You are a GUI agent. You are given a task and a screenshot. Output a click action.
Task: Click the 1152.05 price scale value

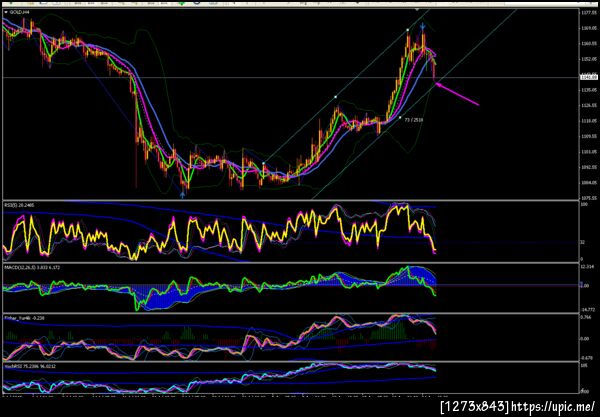(x=589, y=59)
